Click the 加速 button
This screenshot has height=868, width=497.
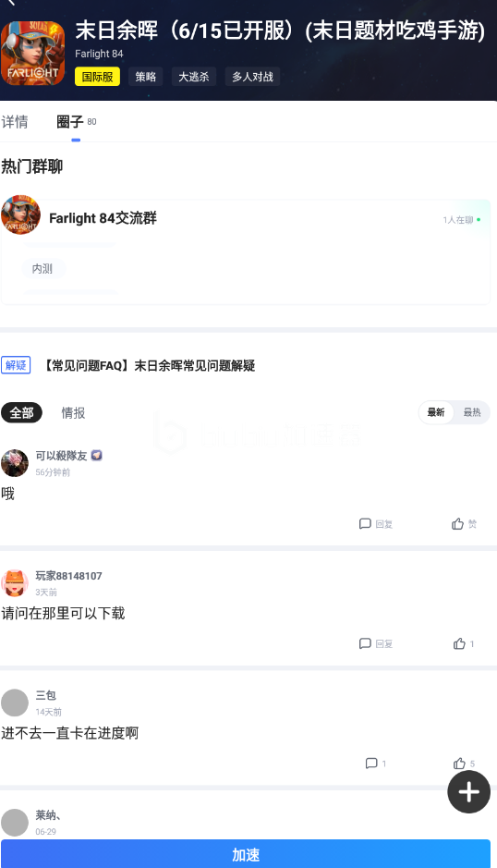click(246, 853)
